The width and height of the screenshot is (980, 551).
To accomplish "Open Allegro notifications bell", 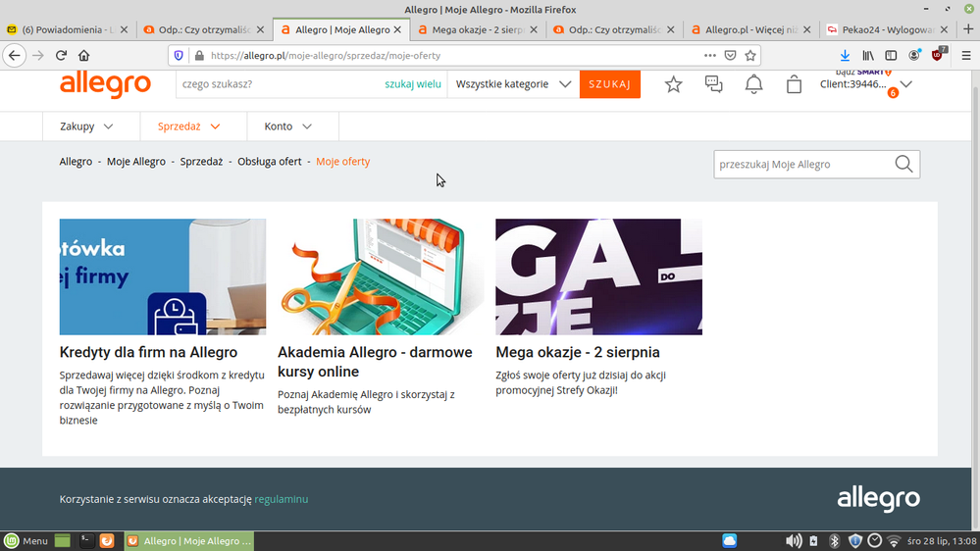I will coord(753,84).
